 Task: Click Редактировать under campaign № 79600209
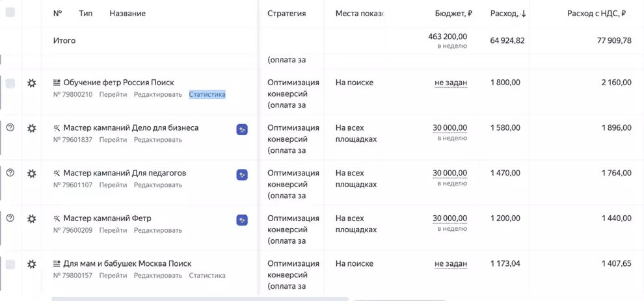157,230
